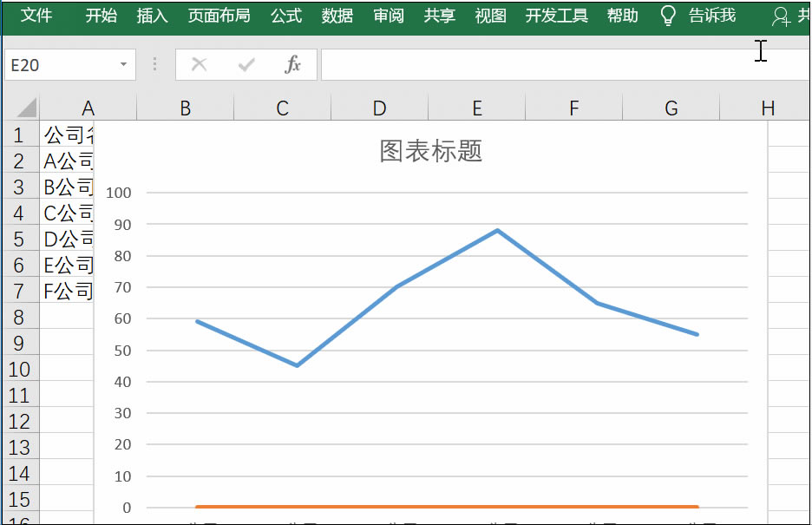812x525 pixels.
Task: Click the fx insert function icon
Action: tap(293, 64)
